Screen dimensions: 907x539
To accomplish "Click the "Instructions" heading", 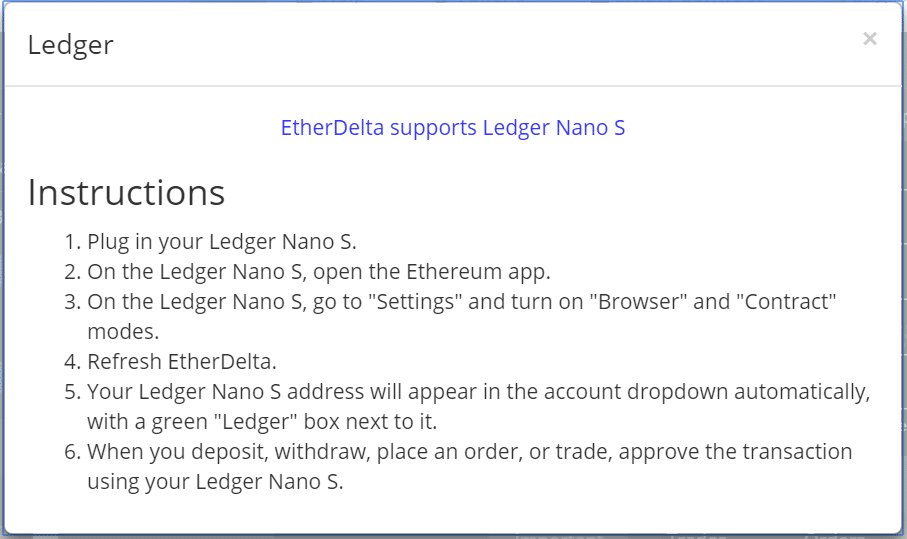I will pos(126,192).
